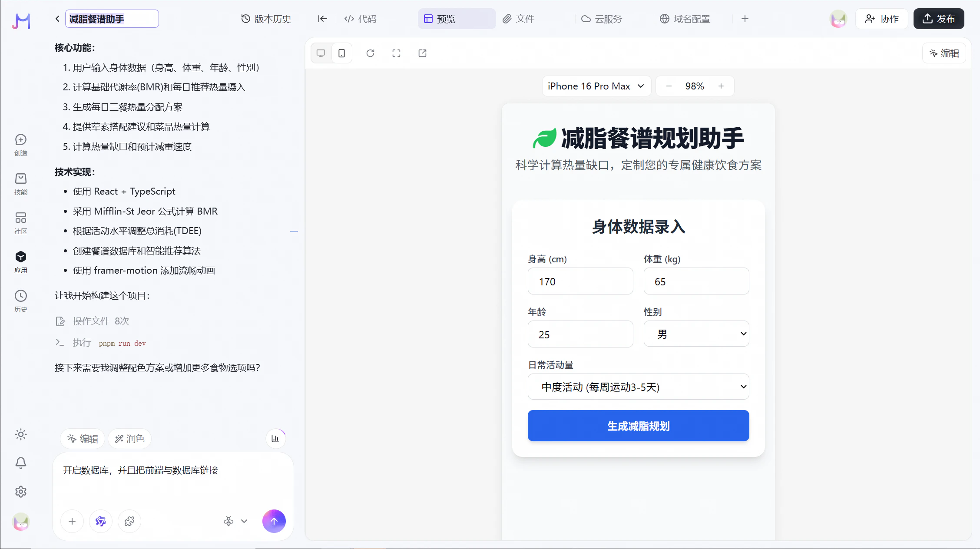
Task: Toggle light/dark theme sun icon
Action: [21, 434]
